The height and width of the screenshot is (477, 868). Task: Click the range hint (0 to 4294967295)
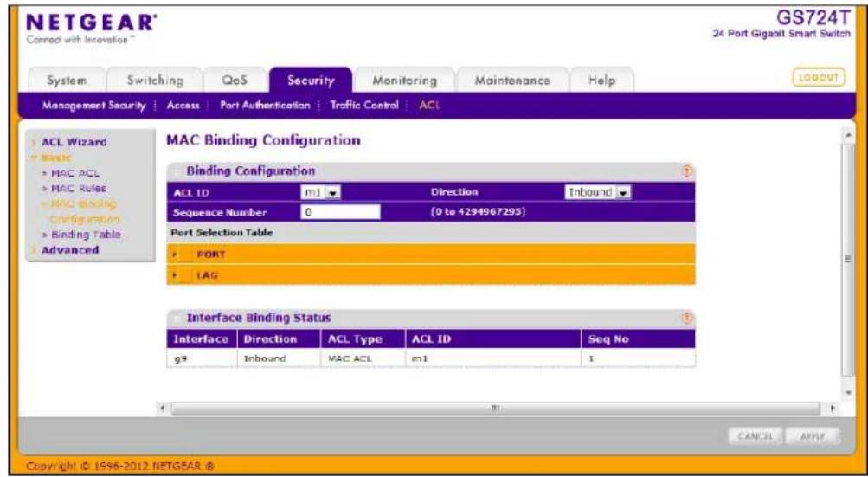478,212
